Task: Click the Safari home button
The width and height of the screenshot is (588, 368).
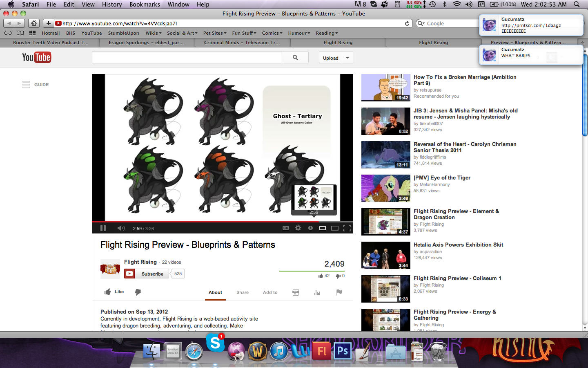Action: click(x=34, y=23)
